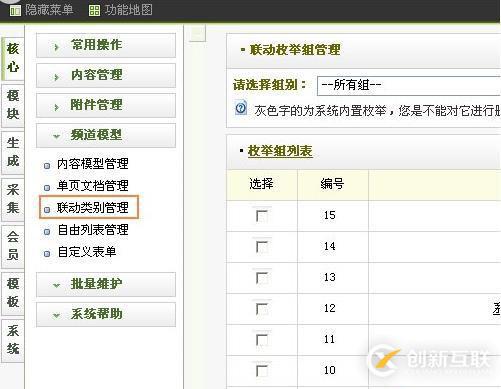
Task: Click bullet icon beside 内容模型管理
Action: tap(47, 165)
